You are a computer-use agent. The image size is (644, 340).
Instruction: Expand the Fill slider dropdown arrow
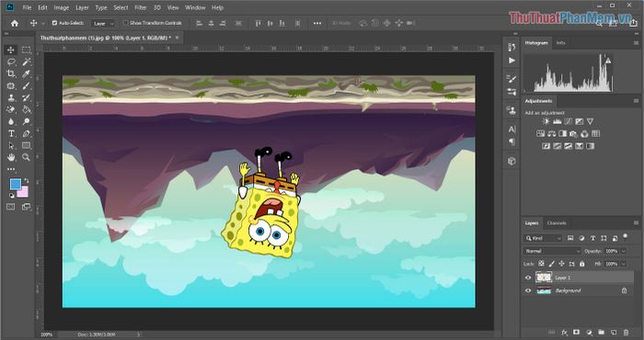click(x=624, y=264)
